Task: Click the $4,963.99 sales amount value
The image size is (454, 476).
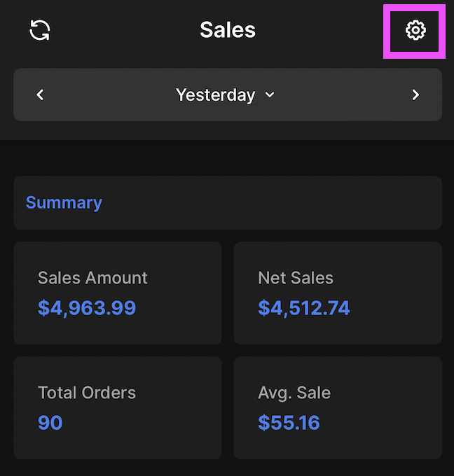Action: click(87, 308)
